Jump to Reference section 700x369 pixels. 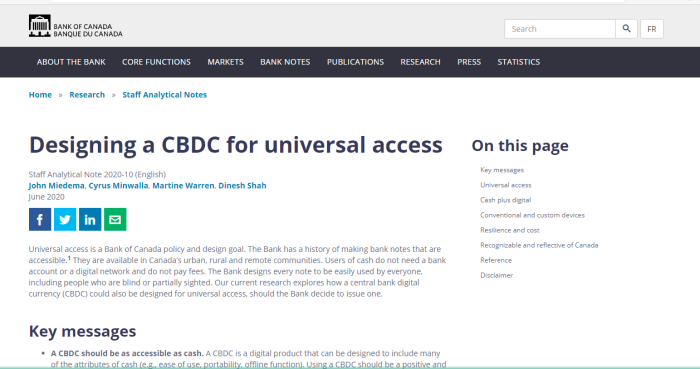click(496, 260)
